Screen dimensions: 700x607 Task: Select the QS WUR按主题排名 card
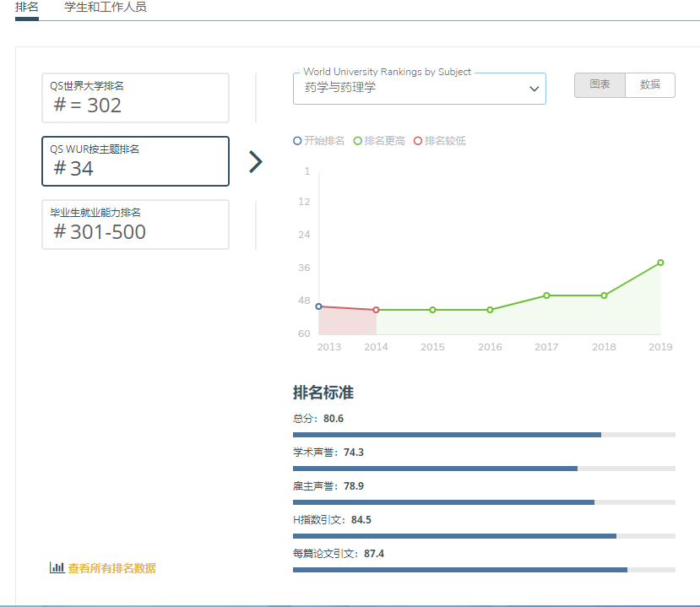coord(135,161)
